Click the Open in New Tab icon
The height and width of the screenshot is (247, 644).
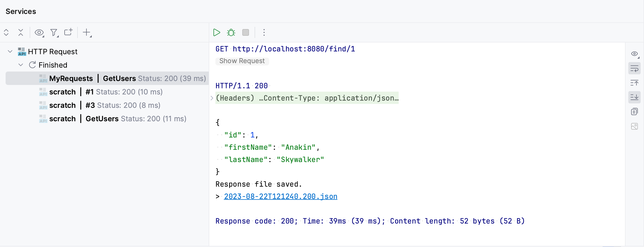click(68, 32)
